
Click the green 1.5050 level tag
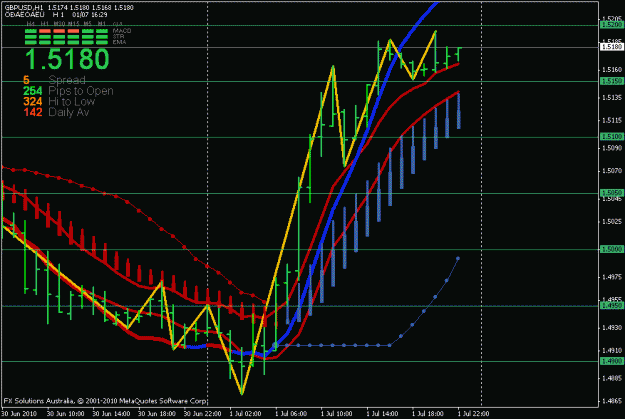point(612,193)
